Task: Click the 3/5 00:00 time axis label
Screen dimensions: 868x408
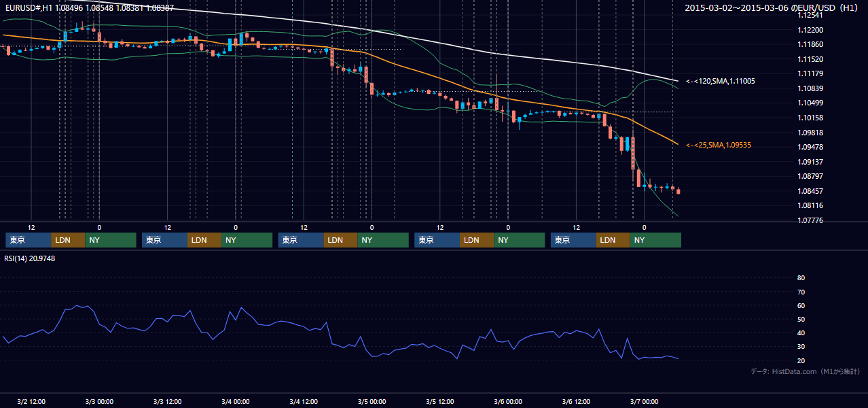Action: (372, 402)
